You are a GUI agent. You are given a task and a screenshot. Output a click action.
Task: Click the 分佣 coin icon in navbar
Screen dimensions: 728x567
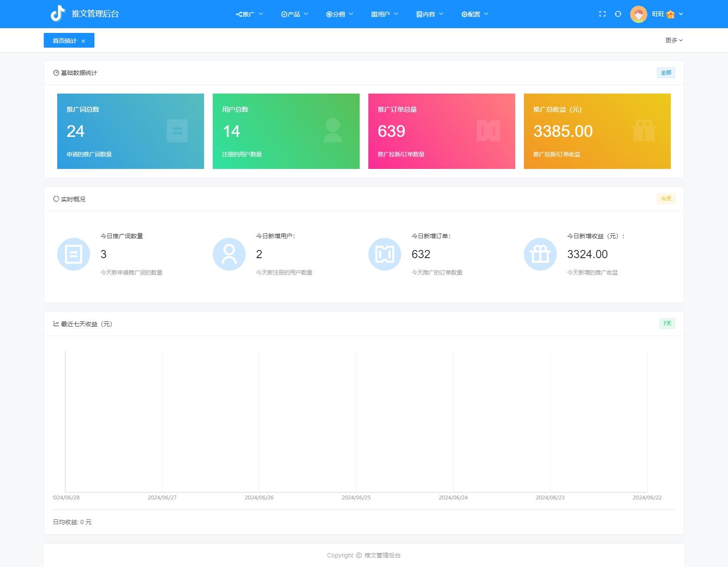[x=329, y=14]
